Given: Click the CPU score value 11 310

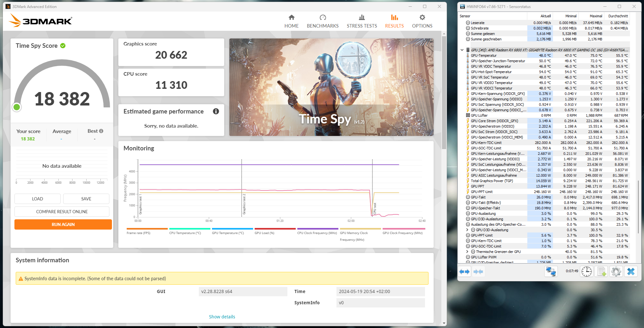Looking at the screenshot, I should pos(171,85).
